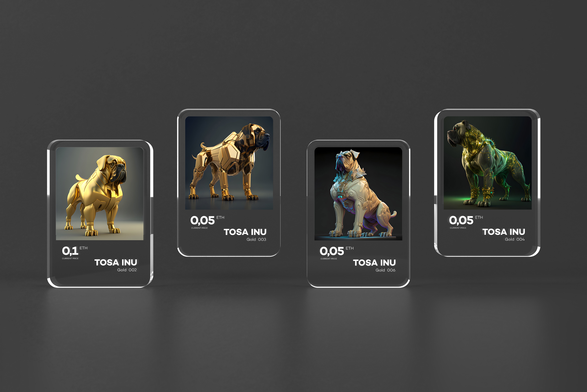Screen dimensions: 587x392
Task: Open the Gold 004 green glowing dog artwork
Action: tap(487, 163)
